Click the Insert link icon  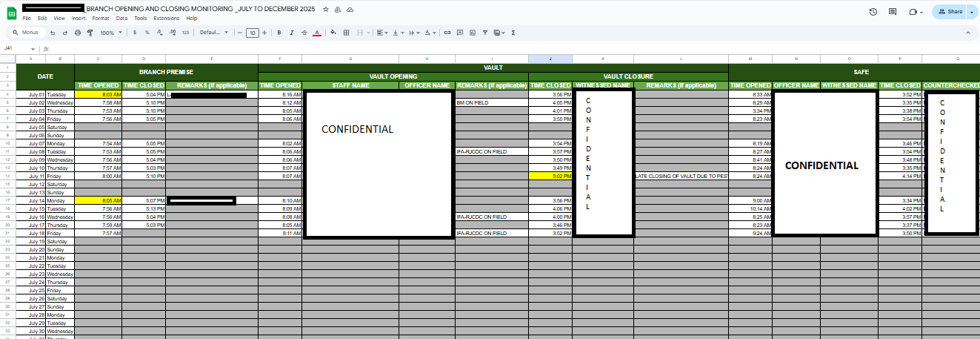[447, 33]
